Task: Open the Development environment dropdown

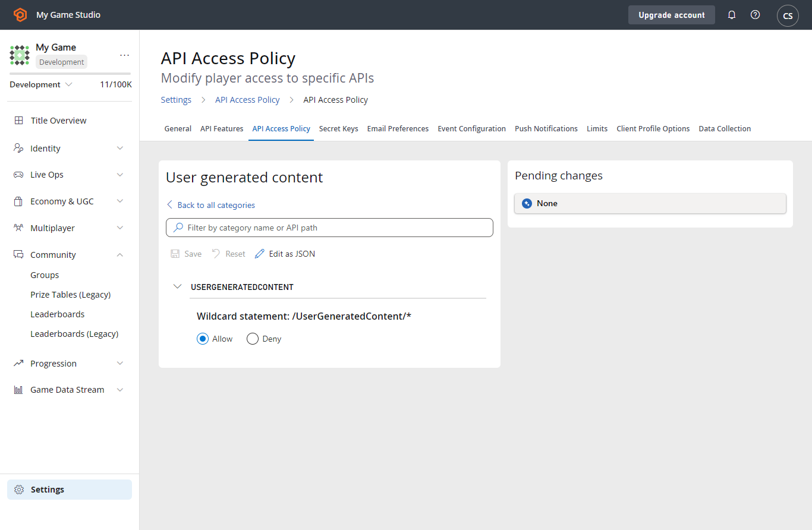Action: tap(41, 84)
